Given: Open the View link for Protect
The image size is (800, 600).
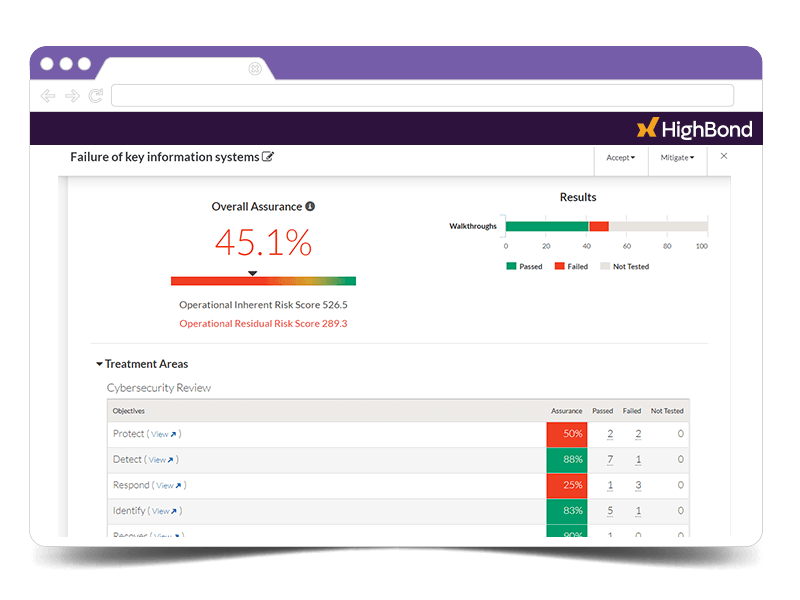Looking at the screenshot, I should click(163, 434).
